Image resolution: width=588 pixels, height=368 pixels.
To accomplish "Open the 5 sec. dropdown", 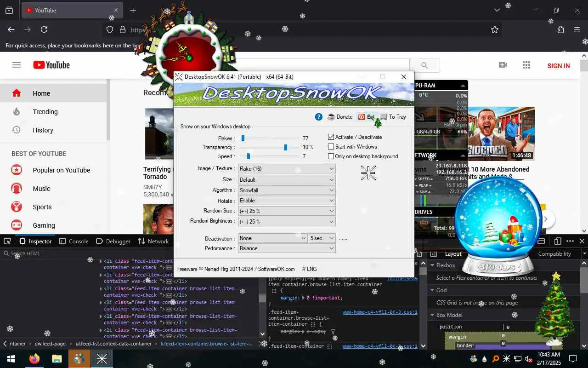I will [322, 238].
